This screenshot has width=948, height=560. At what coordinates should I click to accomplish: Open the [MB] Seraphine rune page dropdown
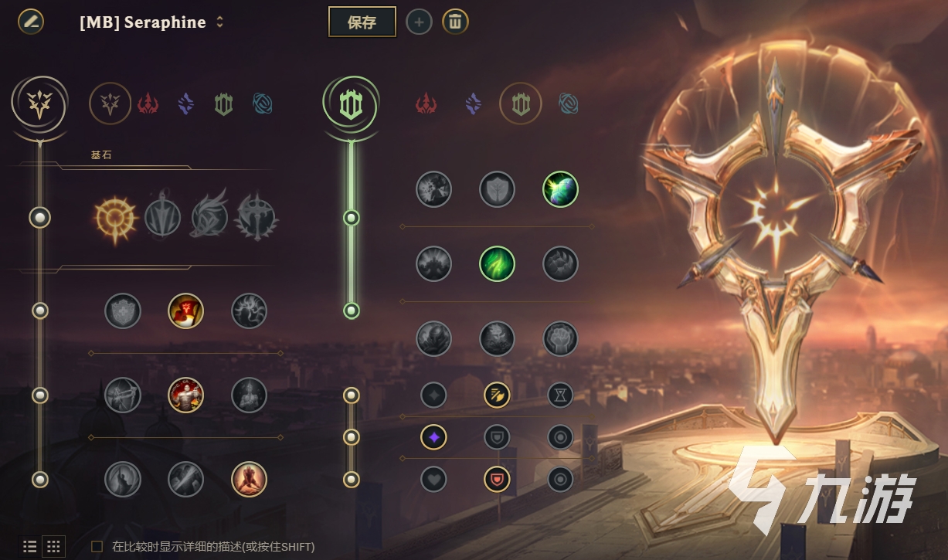coord(151,22)
